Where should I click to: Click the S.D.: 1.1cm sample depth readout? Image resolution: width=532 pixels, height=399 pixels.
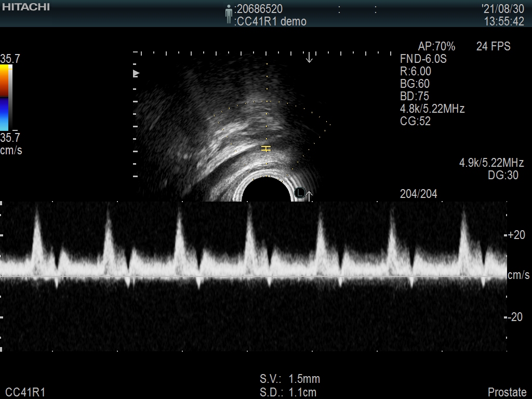(288, 392)
